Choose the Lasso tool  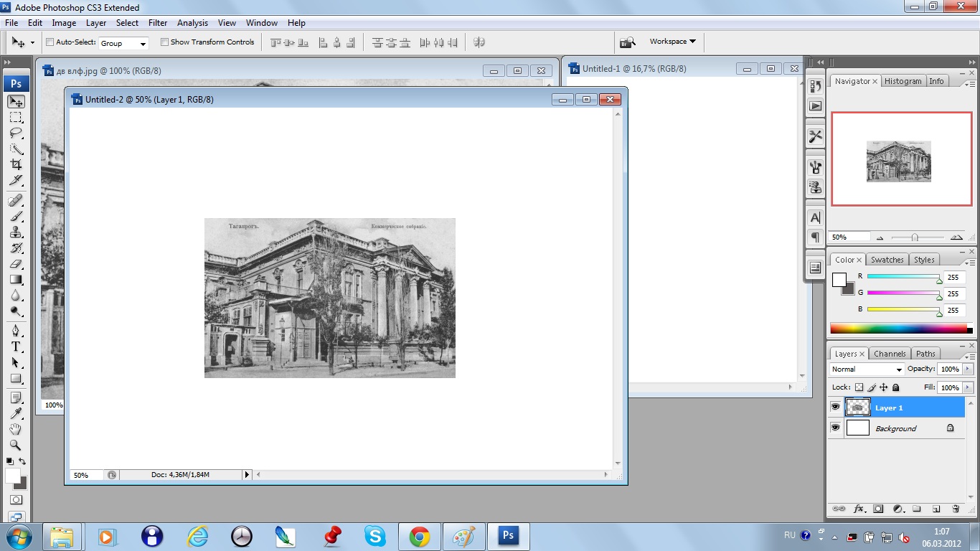pyautogui.click(x=16, y=133)
